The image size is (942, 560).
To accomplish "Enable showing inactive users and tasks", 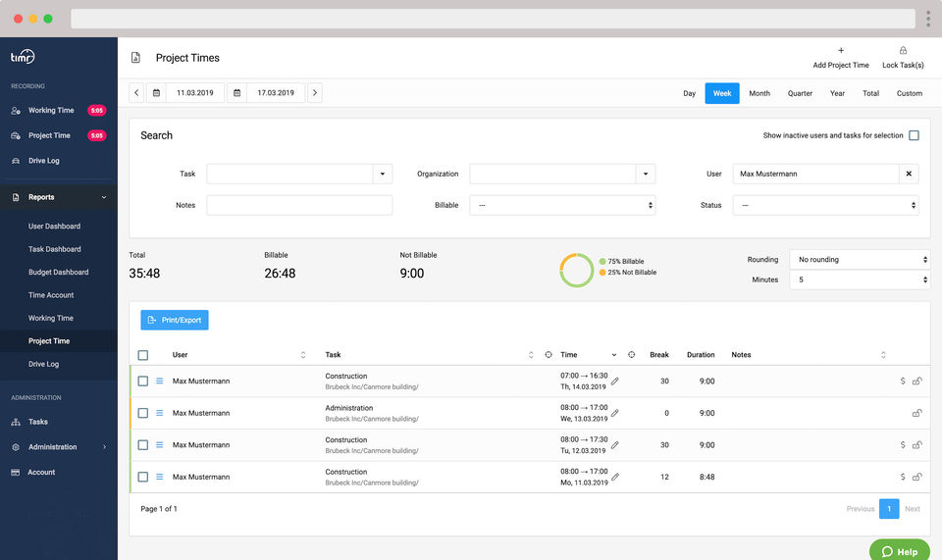I will [914, 135].
